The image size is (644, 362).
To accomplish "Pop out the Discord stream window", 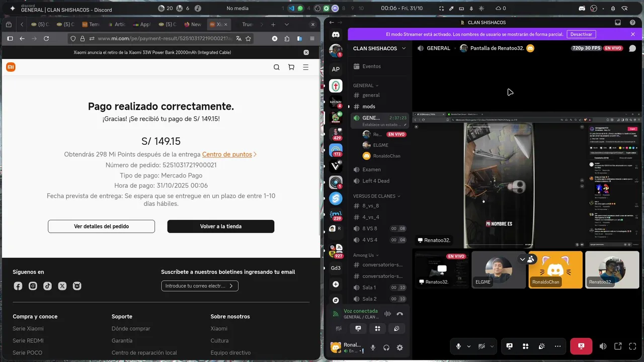I will click(618, 346).
